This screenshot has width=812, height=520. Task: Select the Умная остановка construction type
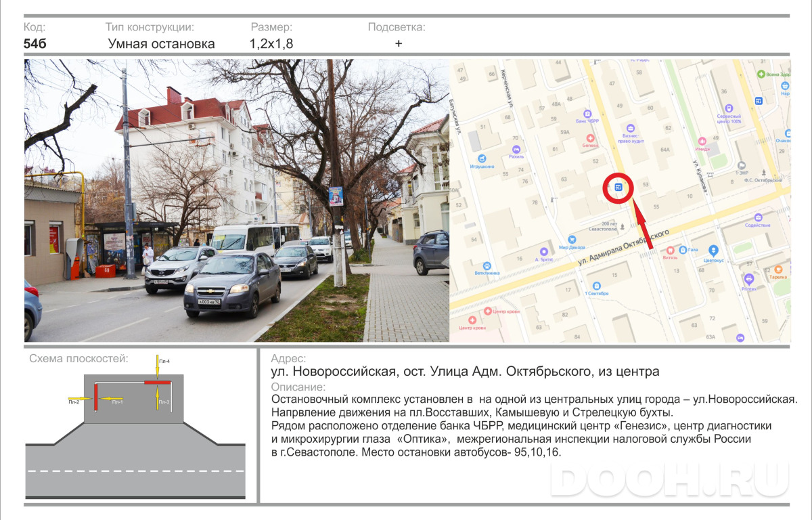161,44
